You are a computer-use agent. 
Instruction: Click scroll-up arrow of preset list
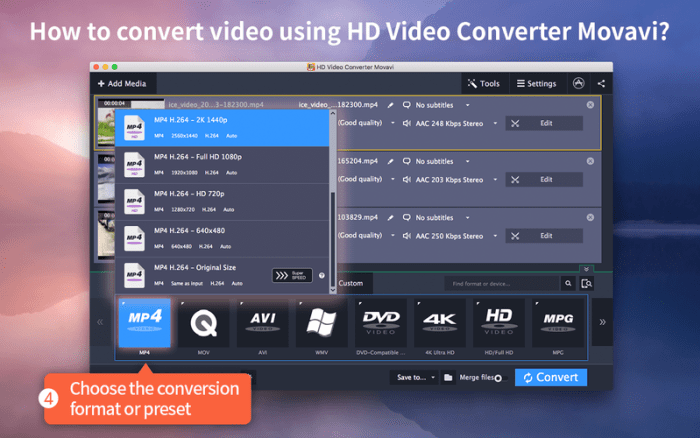[x=333, y=113]
